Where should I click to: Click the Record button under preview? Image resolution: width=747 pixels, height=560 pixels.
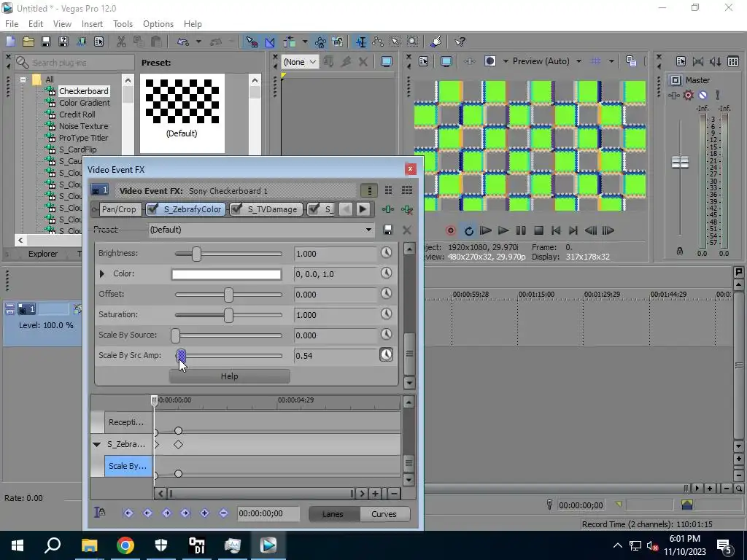pos(450,231)
